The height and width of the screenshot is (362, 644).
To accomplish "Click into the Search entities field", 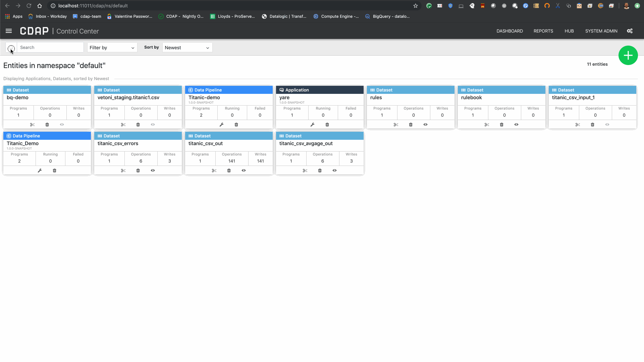I will pos(50,47).
